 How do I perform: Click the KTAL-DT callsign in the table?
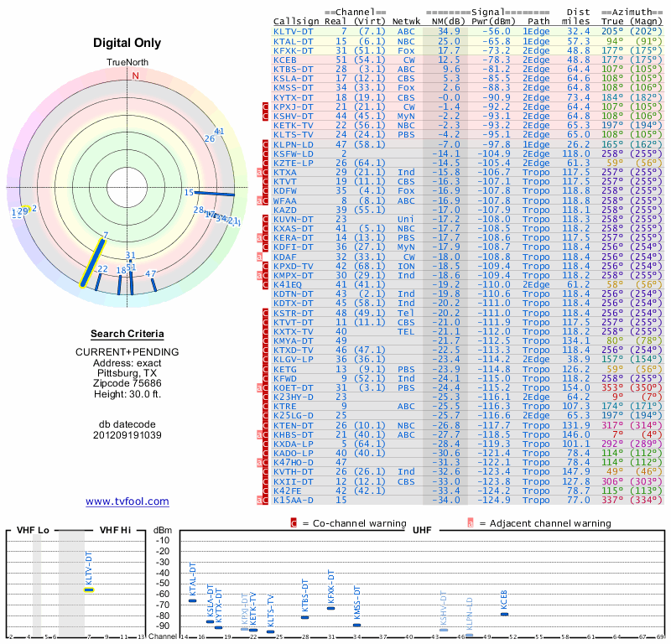tap(294, 40)
